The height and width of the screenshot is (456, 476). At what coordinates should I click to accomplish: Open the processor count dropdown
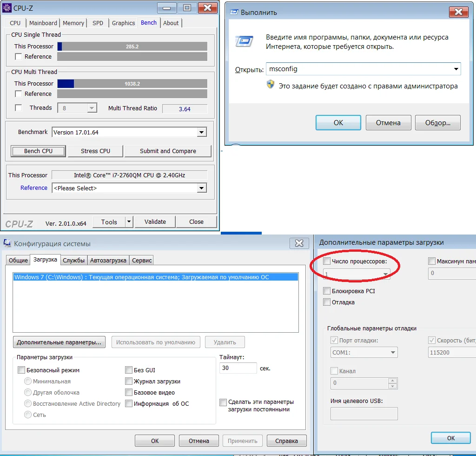click(385, 274)
